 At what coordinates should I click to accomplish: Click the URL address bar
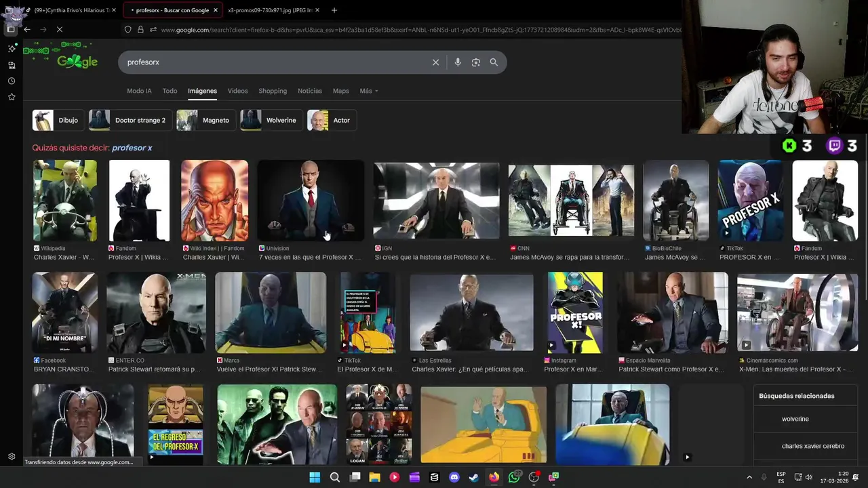click(420, 30)
